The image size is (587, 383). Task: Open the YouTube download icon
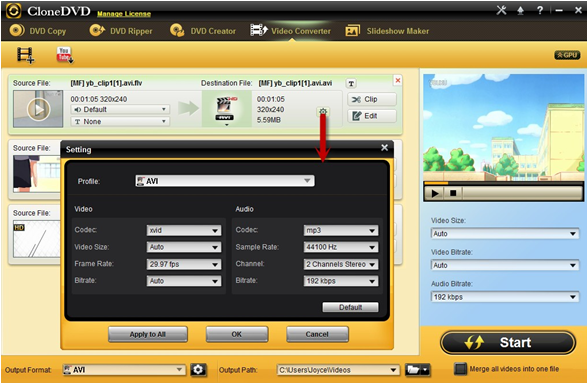coord(65,55)
